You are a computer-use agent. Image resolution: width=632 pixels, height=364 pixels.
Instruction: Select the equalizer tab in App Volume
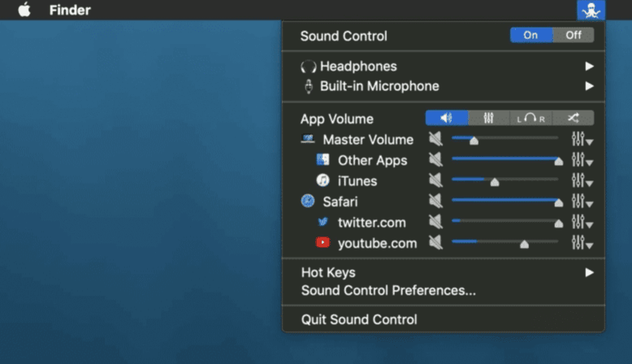click(489, 118)
